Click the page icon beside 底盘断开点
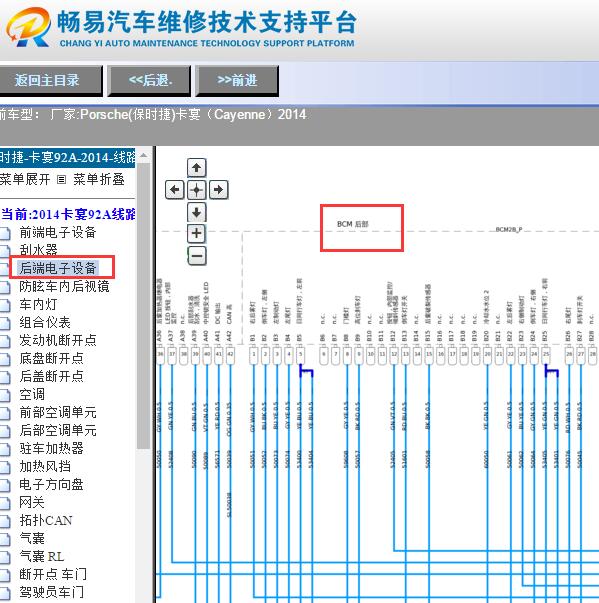599x603 pixels. coord(5,359)
